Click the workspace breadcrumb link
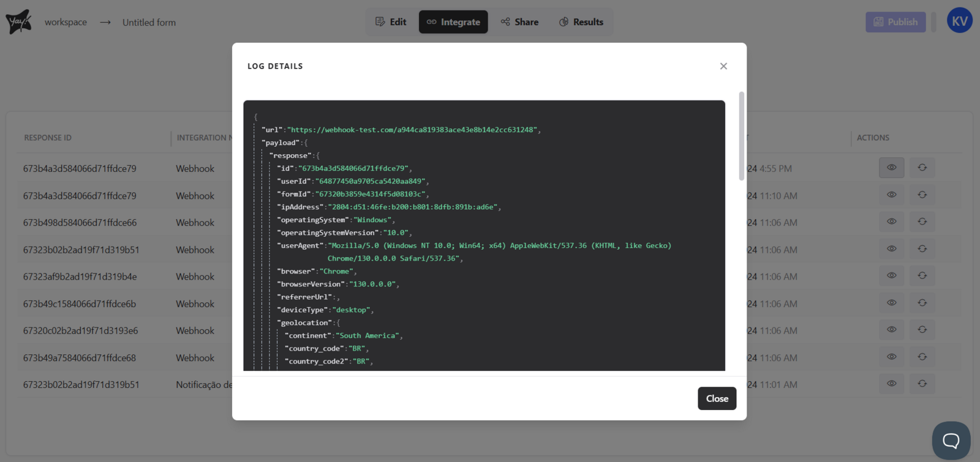The height and width of the screenshot is (462, 980). click(x=66, y=22)
